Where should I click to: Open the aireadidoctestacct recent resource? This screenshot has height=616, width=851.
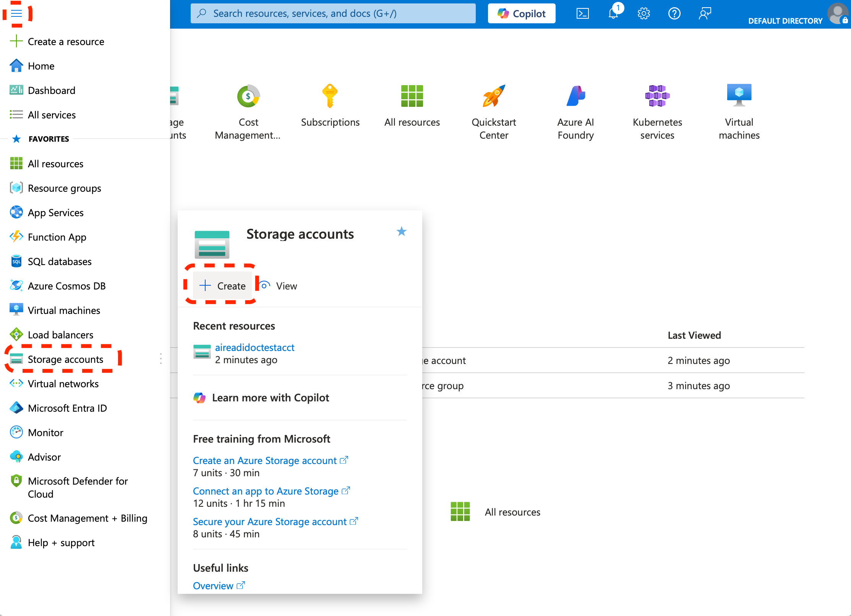[x=254, y=348]
